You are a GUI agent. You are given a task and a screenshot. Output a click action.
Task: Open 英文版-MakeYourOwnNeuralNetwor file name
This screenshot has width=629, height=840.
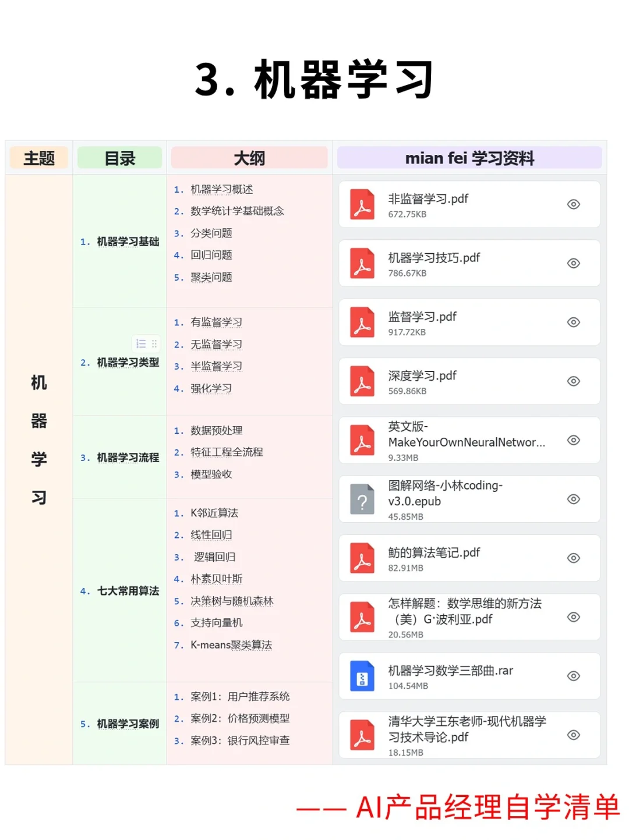(467, 434)
